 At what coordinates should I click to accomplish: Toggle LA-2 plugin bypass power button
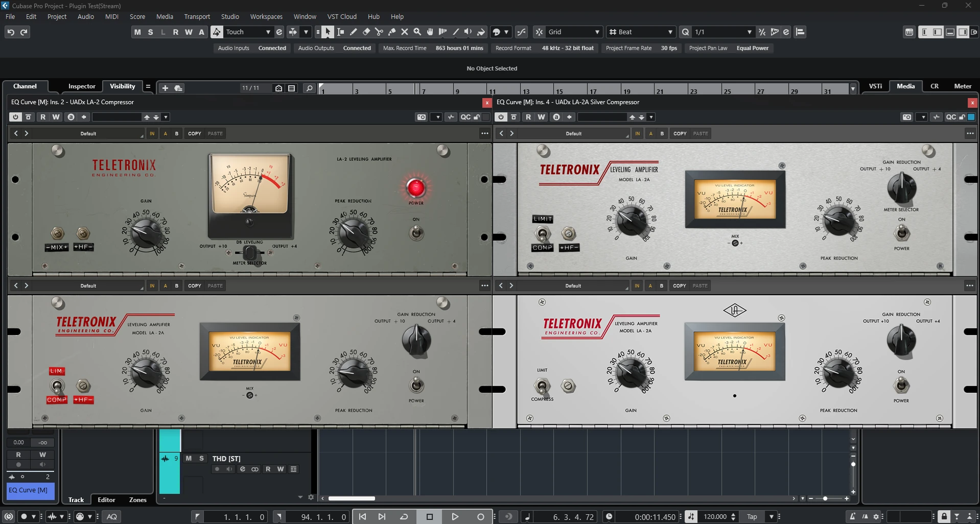pyautogui.click(x=15, y=117)
